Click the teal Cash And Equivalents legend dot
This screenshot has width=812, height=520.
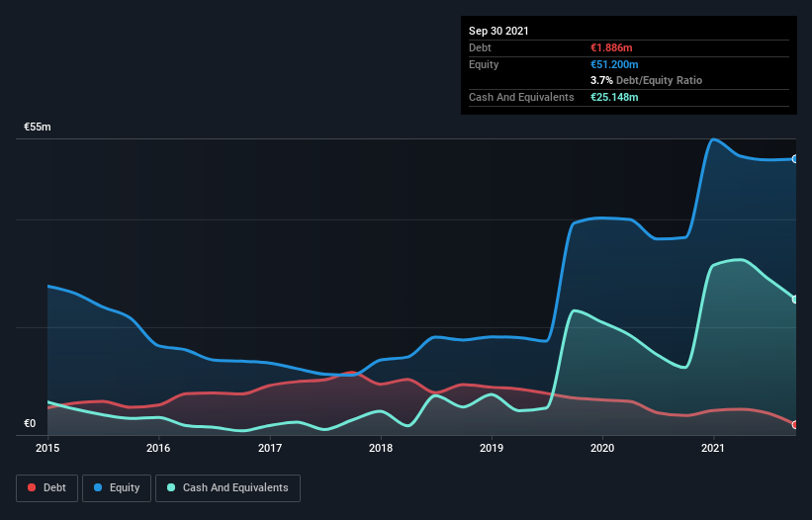point(171,487)
